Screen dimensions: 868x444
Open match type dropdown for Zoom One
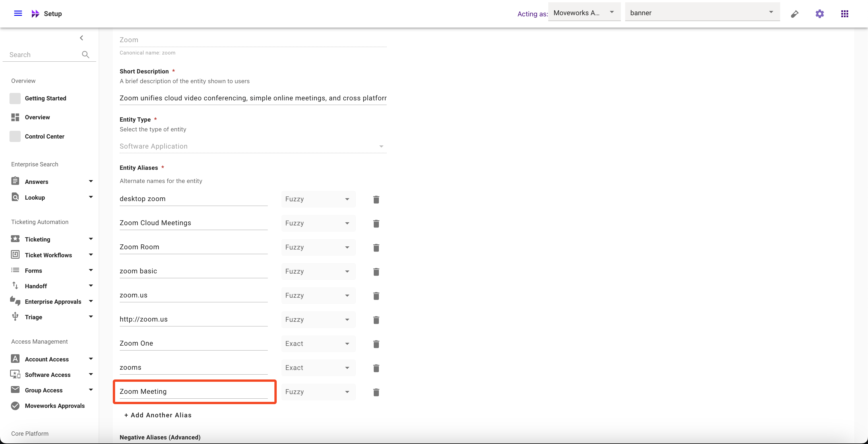(x=318, y=344)
